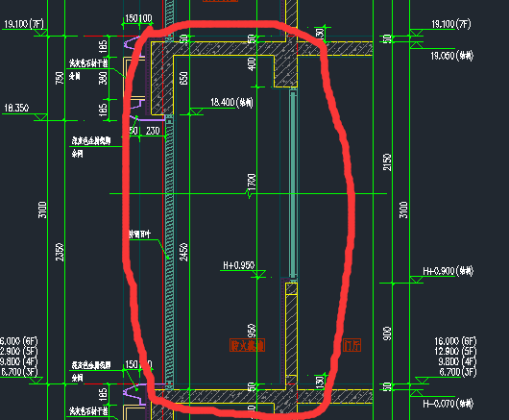Screen dimensions: 509x420
Task: Select the 16.000 (6F) floor level text
Action: click(x=455, y=341)
